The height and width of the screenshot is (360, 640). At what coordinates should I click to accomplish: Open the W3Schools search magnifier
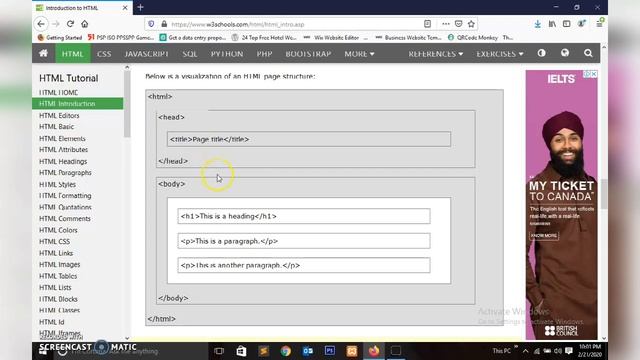[588, 53]
